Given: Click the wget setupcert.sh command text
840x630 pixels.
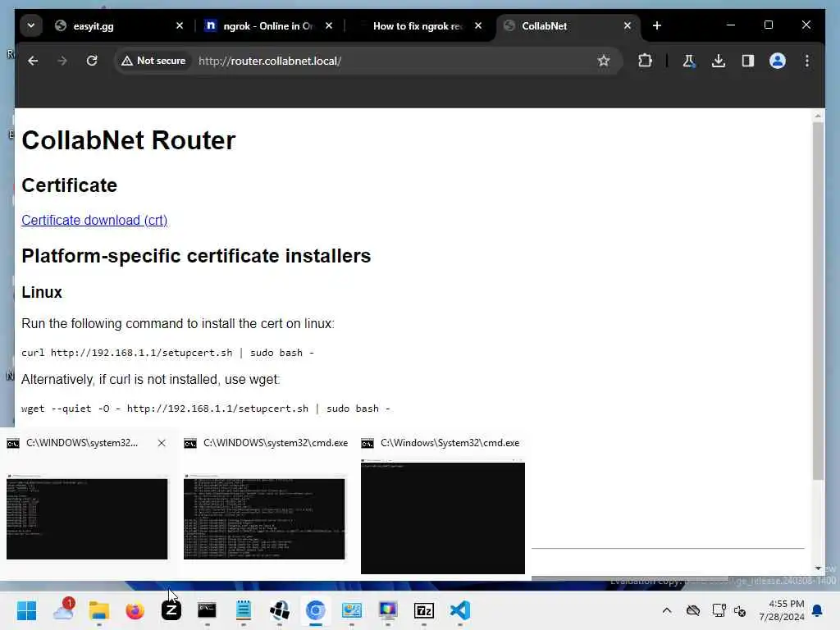Looking at the screenshot, I should 206,409.
